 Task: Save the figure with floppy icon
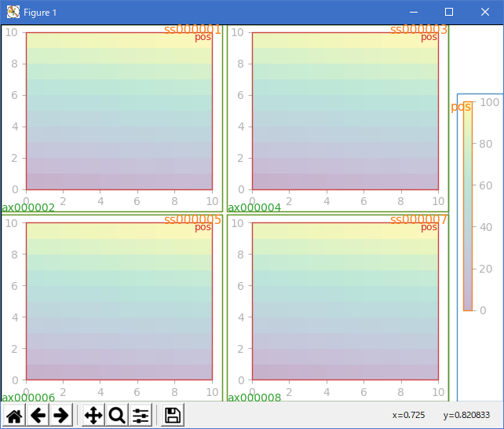pyautogui.click(x=173, y=415)
